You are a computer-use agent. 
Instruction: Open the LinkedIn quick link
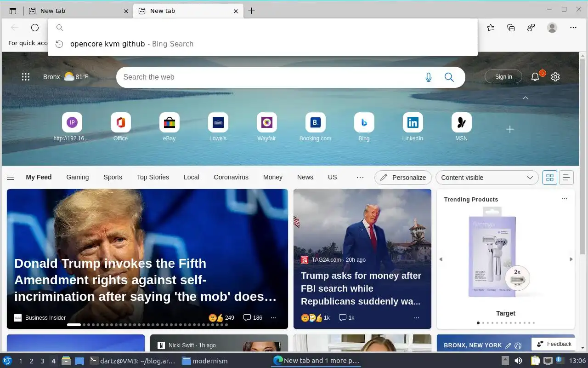coord(413,126)
